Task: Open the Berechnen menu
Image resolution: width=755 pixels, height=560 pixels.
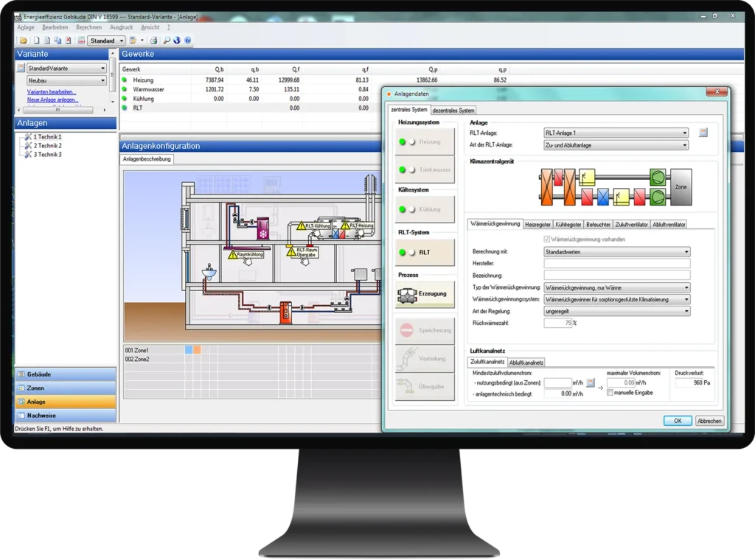Action: [88, 27]
